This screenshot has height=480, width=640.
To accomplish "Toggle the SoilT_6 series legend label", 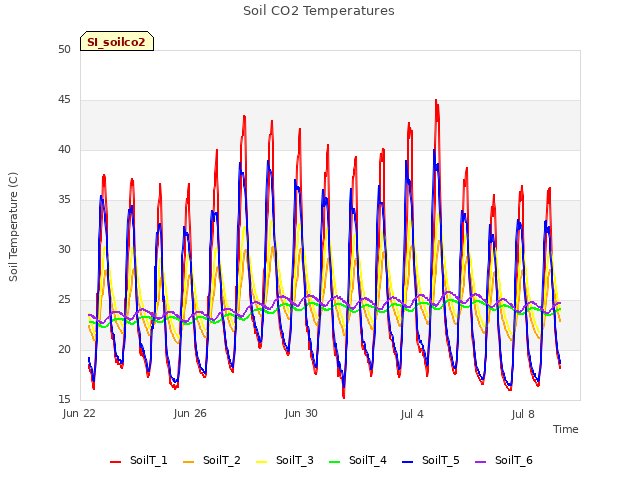I will 514,460.
